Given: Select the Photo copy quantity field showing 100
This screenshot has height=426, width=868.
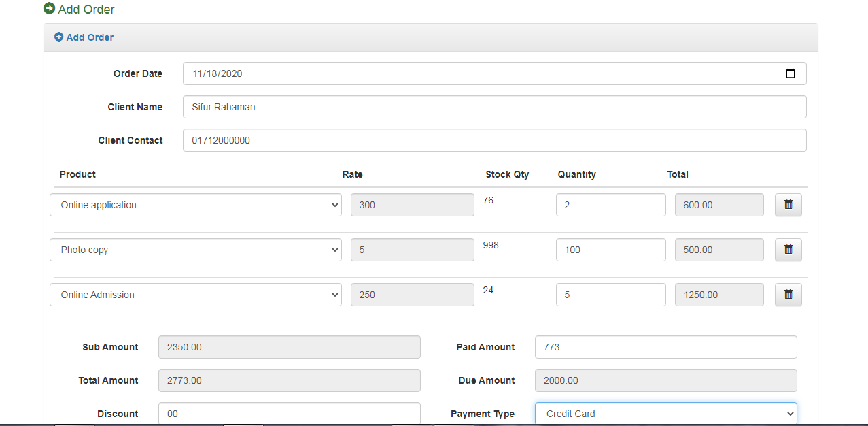Looking at the screenshot, I should coord(610,250).
